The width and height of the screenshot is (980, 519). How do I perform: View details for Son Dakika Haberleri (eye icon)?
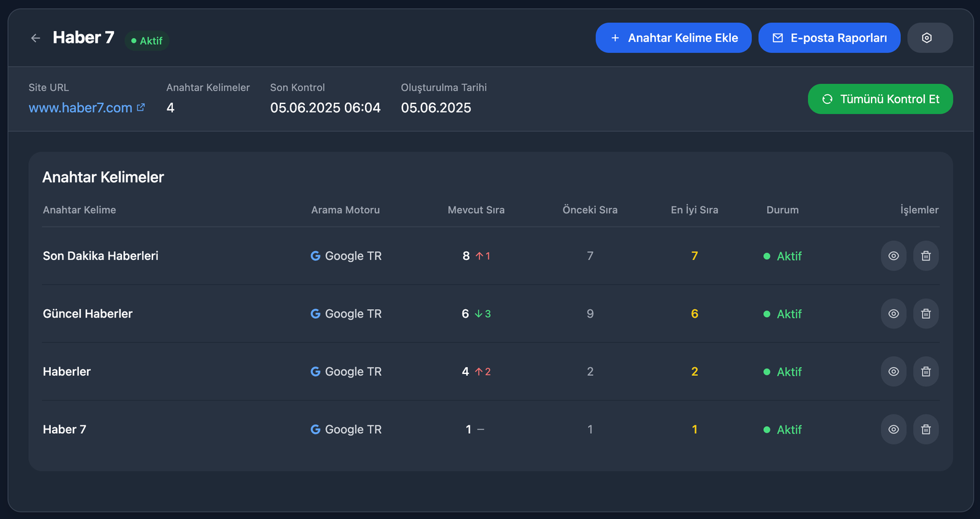(x=894, y=256)
